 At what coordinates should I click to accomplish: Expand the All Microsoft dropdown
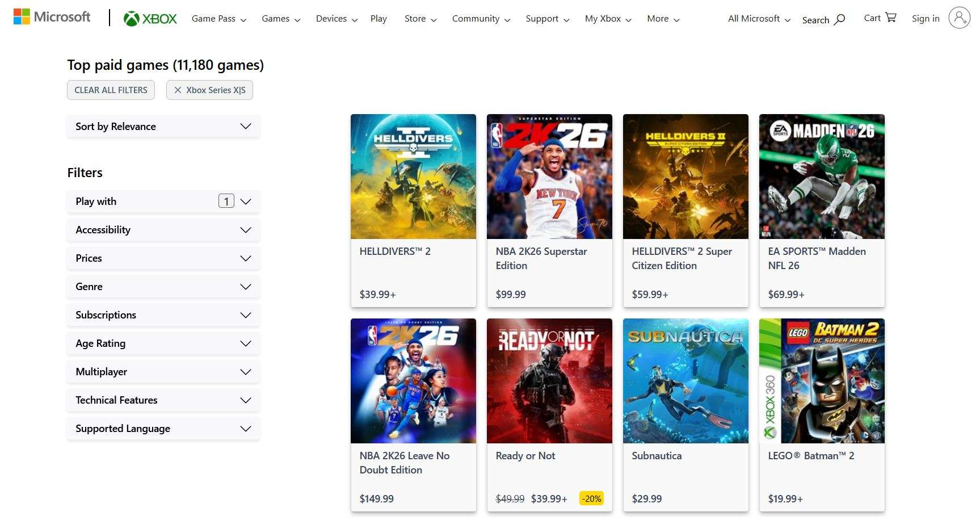(759, 19)
